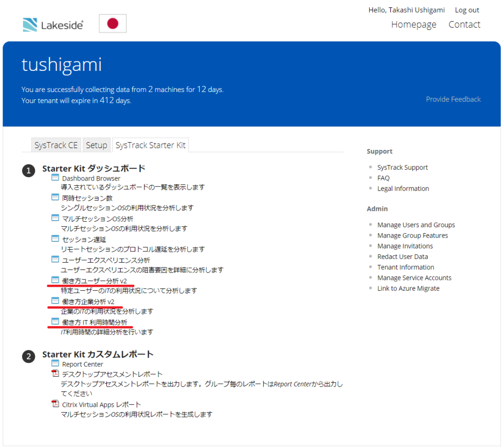504x448 pixels.
Task: Open the セッション遅延 dashboard
Action: pos(84,239)
